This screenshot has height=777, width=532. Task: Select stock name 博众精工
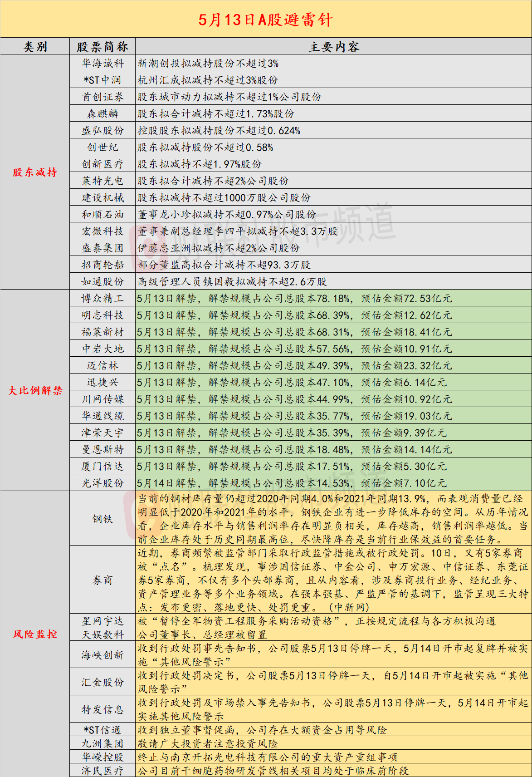(102, 298)
